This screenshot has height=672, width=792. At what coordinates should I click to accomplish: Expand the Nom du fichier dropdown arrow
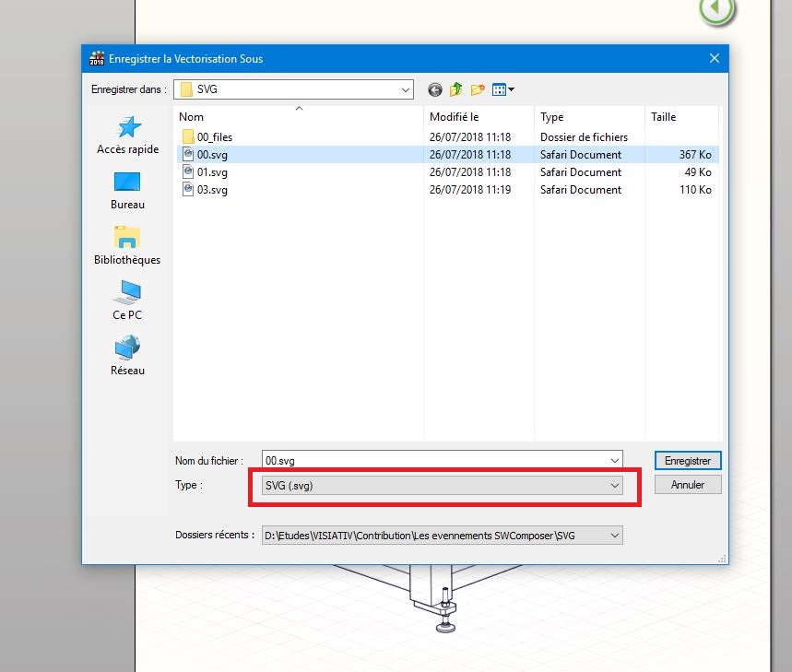(614, 461)
